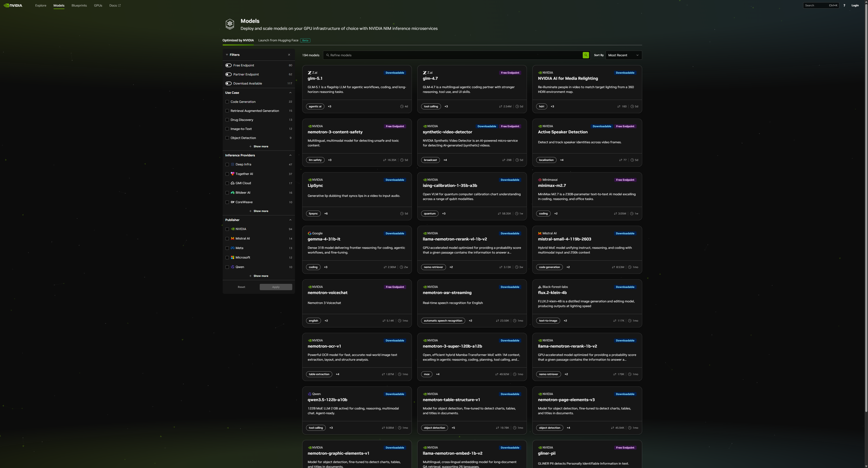Check the Image-to-Text use case box
868x468 pixels.
pyautogui.click(x=227, y=129)
